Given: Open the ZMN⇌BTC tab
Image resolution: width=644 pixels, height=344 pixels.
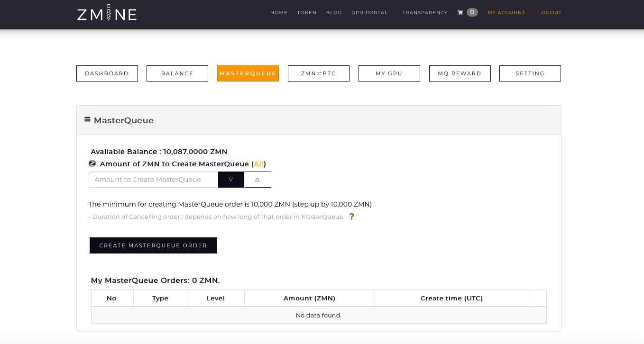Looking at the screenshot, I should pos(319,73).
